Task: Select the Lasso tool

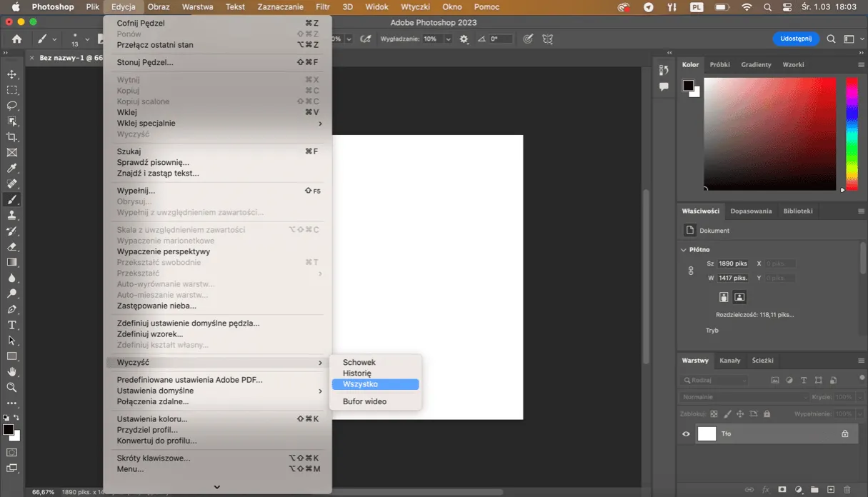Action: pos(11,106)
